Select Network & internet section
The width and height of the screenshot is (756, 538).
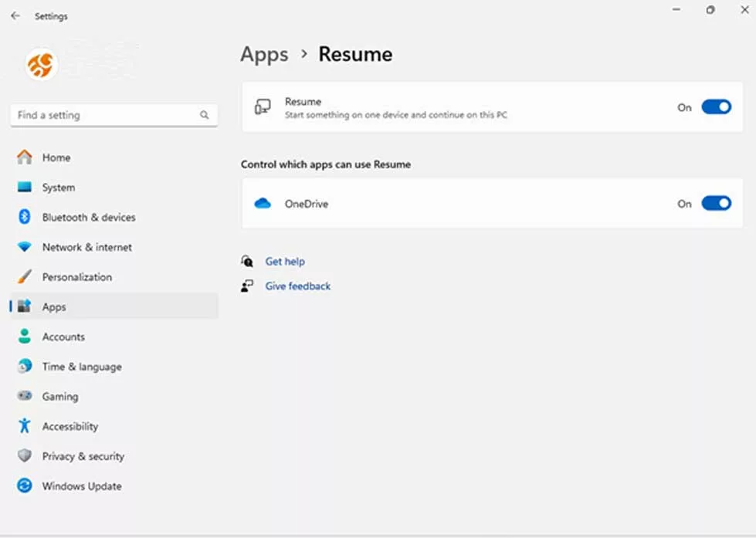click(114, 247)
